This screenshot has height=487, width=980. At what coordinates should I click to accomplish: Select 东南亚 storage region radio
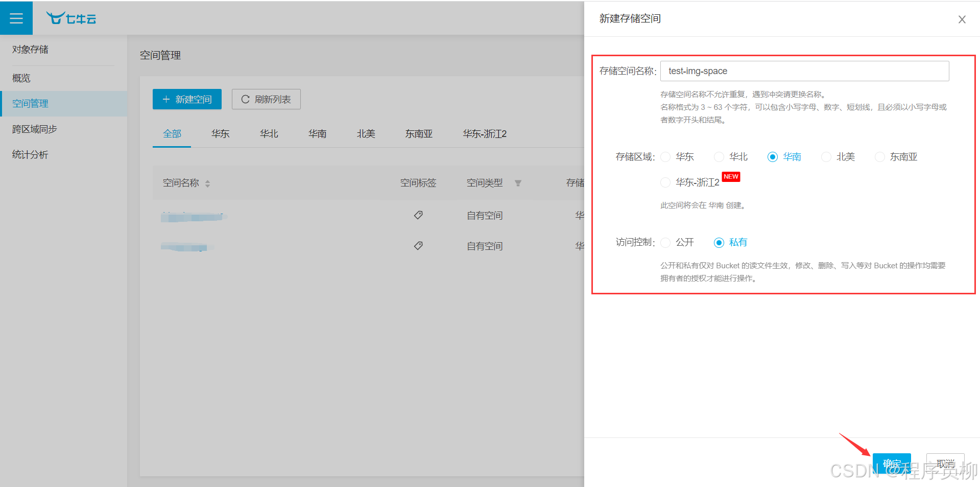pyautogui.click(x=880, y=157)
